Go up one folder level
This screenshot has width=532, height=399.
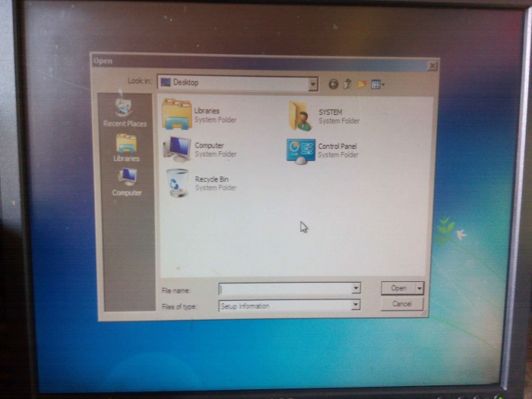click(347, 84)
